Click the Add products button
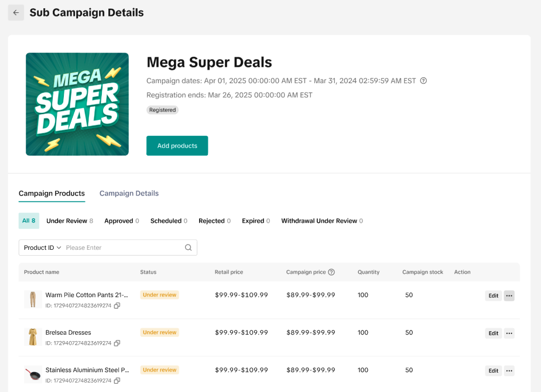The image size is (541, 392). tap(177, 146)
